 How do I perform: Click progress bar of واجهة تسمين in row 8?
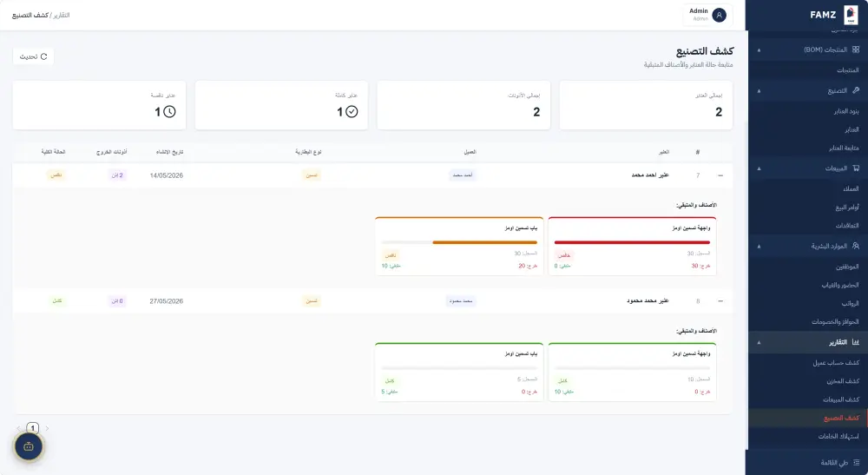(632, 367)
